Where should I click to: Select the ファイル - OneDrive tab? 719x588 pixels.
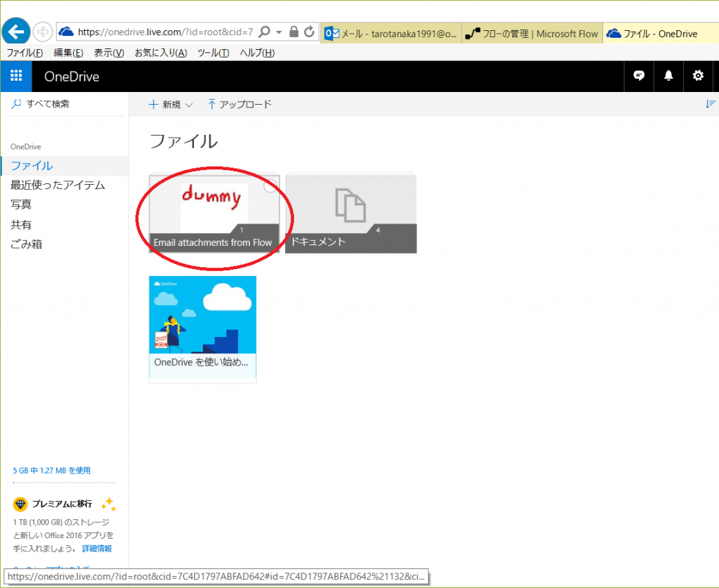click(660, 33)
